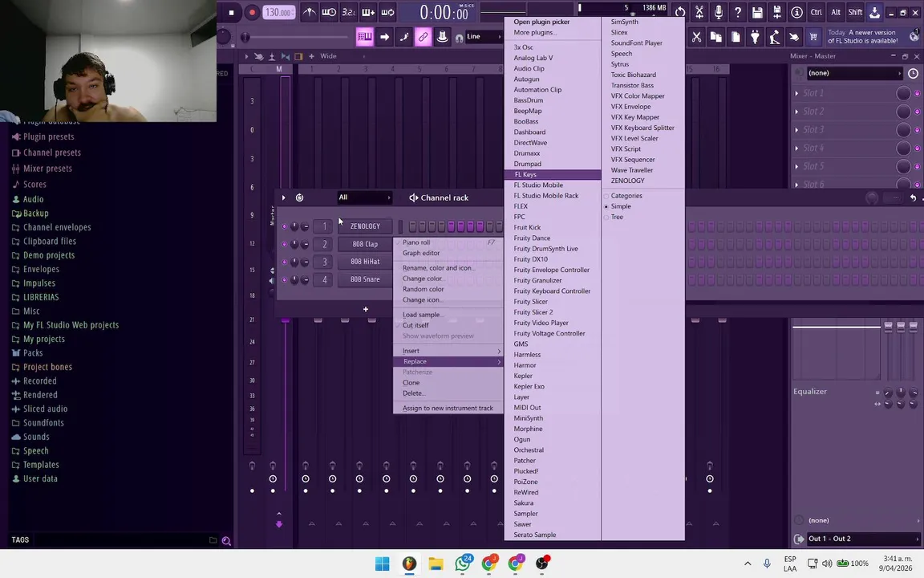Open help with the question mark icon
This screenshot has height=578, width=924.
coord(738,12)
